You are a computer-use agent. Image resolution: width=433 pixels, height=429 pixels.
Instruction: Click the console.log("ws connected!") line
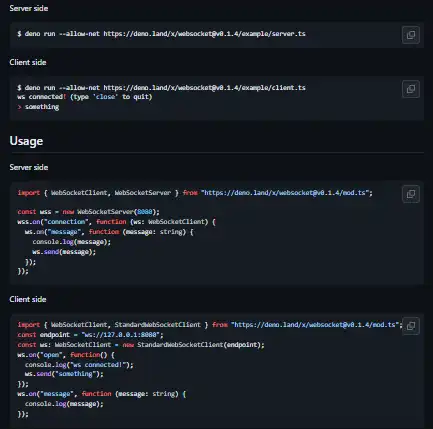pyautogui.click(x=79, y=365)
